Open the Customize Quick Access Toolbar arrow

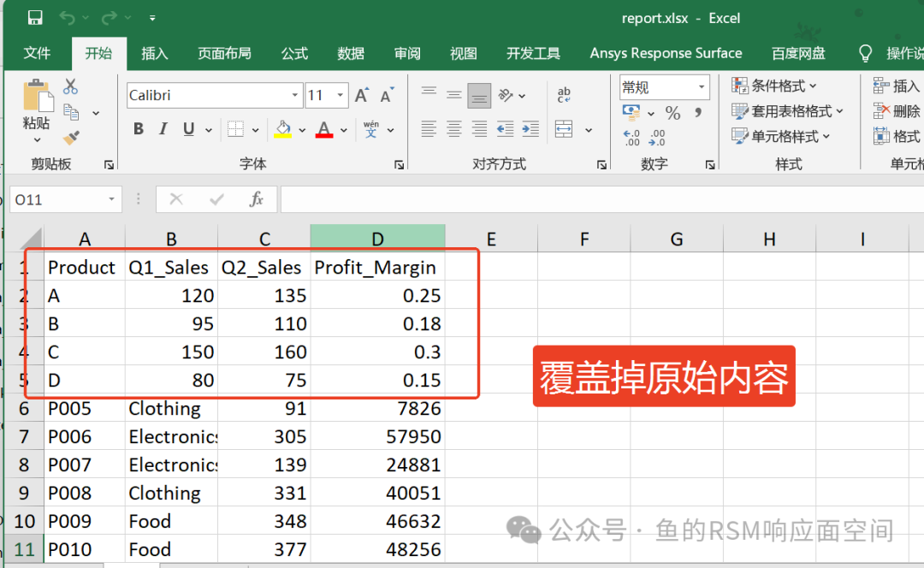[152, 18]
